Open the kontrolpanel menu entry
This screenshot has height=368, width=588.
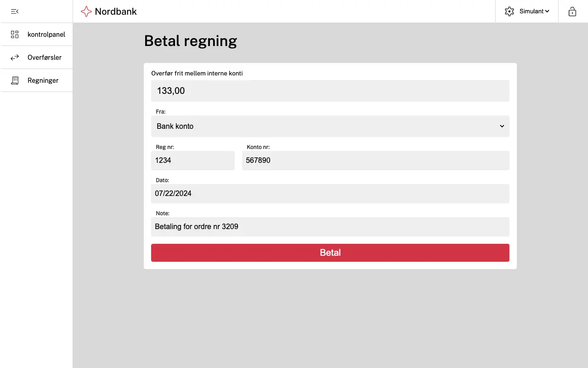[46, 34]
